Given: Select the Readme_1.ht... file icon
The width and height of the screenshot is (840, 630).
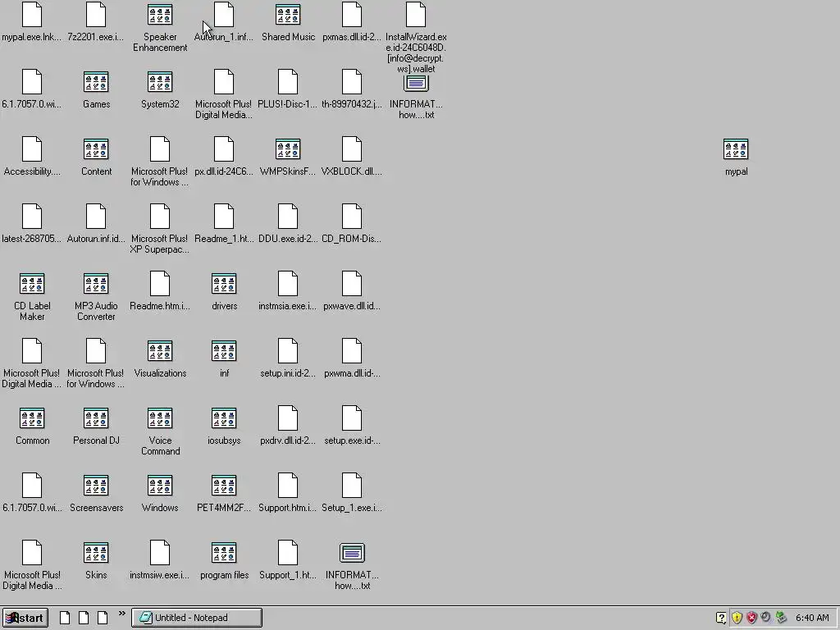Looking at the screenshot, I should (x=224, y=217).
